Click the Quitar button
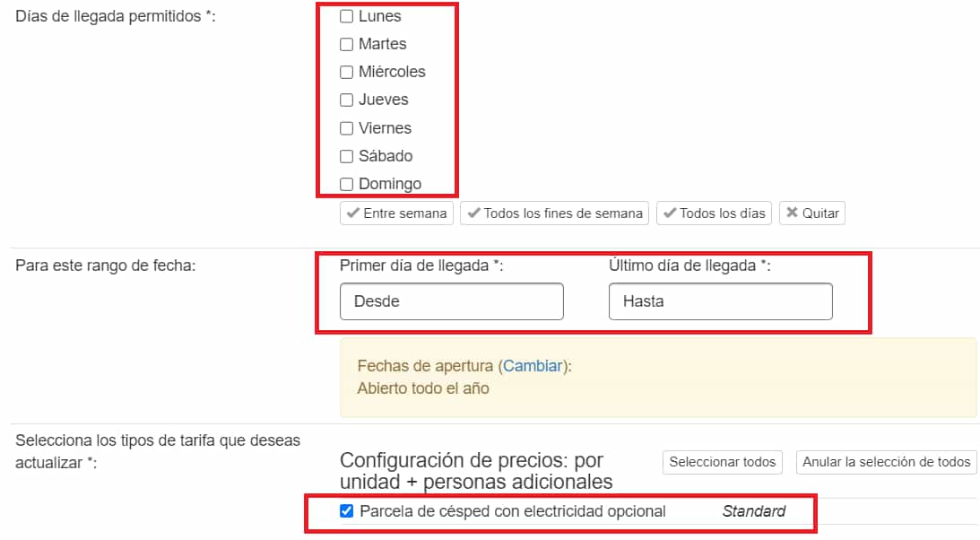The width and height of the screenshot is (980, 540). (812, 213)
